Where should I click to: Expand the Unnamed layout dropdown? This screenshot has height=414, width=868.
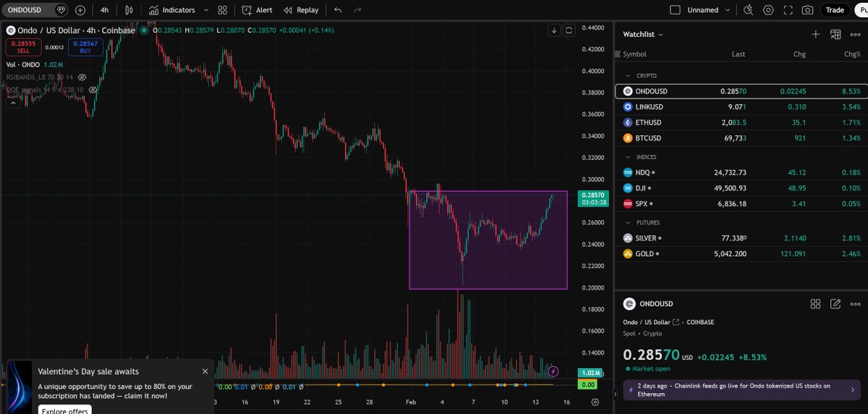(x=729, y=10)
